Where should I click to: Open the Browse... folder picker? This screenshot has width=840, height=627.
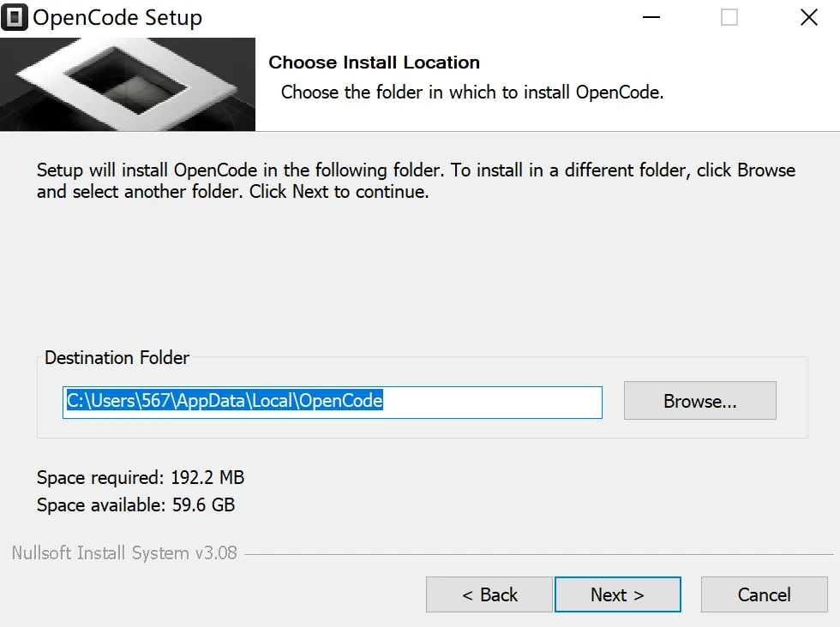coord(699,401)
